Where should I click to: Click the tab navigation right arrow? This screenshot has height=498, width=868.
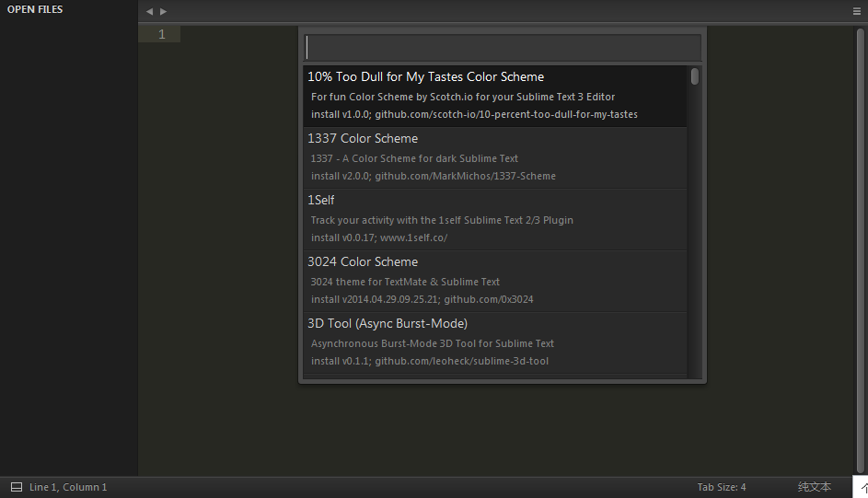[163, 11]
